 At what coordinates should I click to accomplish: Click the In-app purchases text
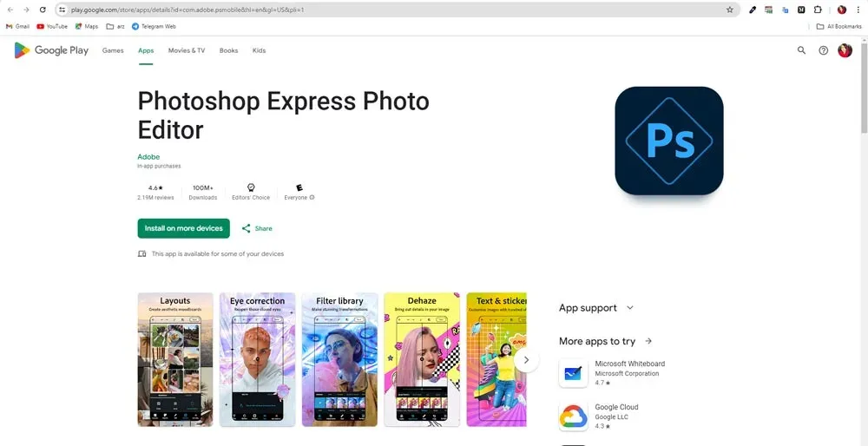159,166
